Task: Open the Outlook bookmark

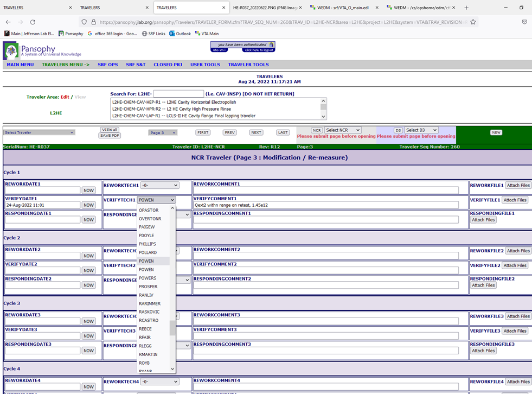Action: (180, 34)
